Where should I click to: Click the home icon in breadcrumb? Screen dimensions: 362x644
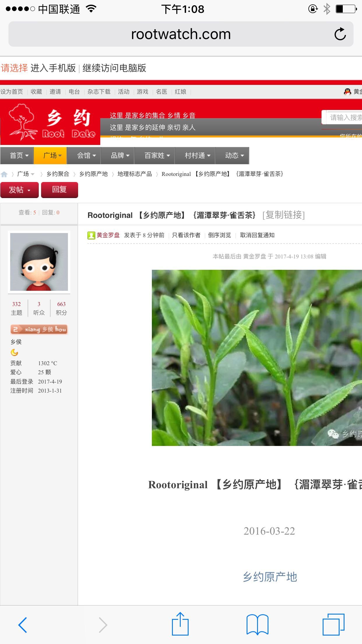point(4,174)
